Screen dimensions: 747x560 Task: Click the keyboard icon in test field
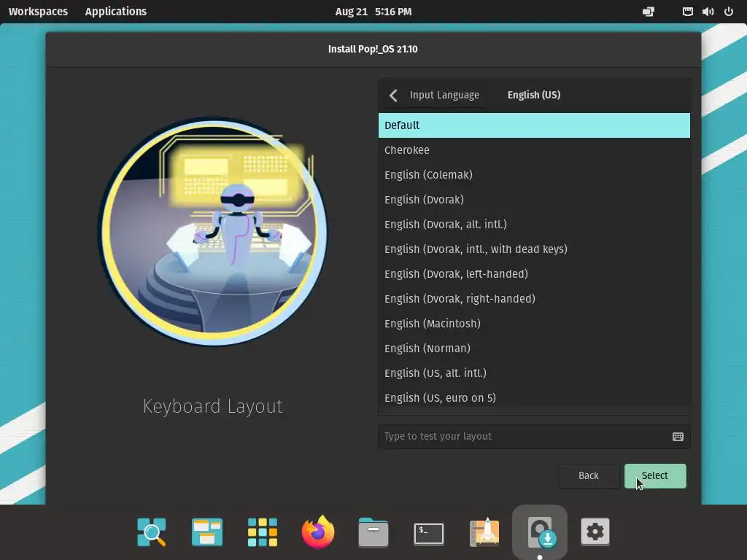pos(678,437)
